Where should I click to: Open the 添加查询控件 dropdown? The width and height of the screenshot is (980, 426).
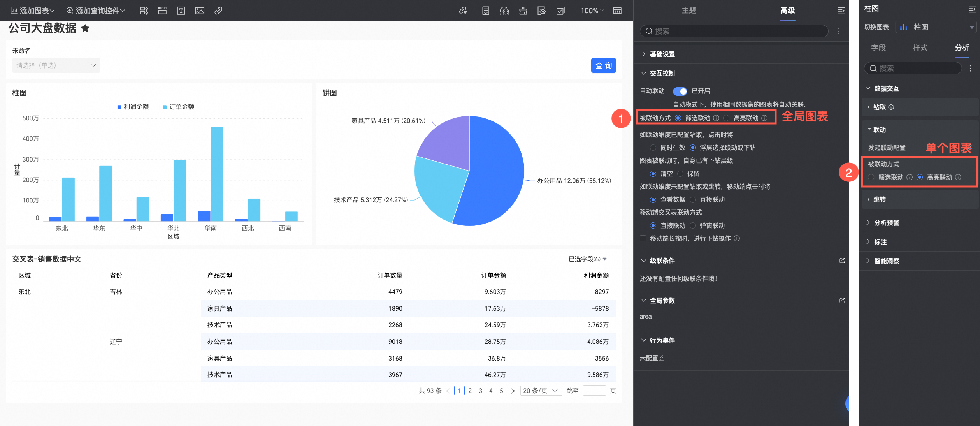(96, 11)
